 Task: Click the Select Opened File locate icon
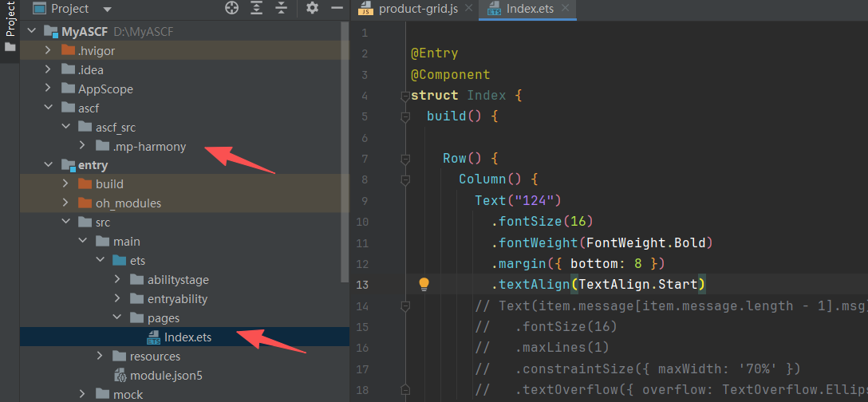point(231,9)
